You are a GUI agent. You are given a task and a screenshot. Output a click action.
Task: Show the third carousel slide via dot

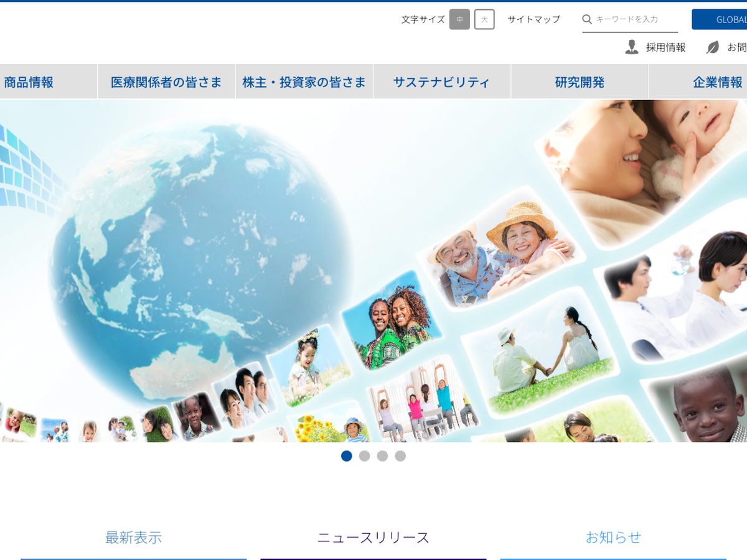(x=382, y=456)
